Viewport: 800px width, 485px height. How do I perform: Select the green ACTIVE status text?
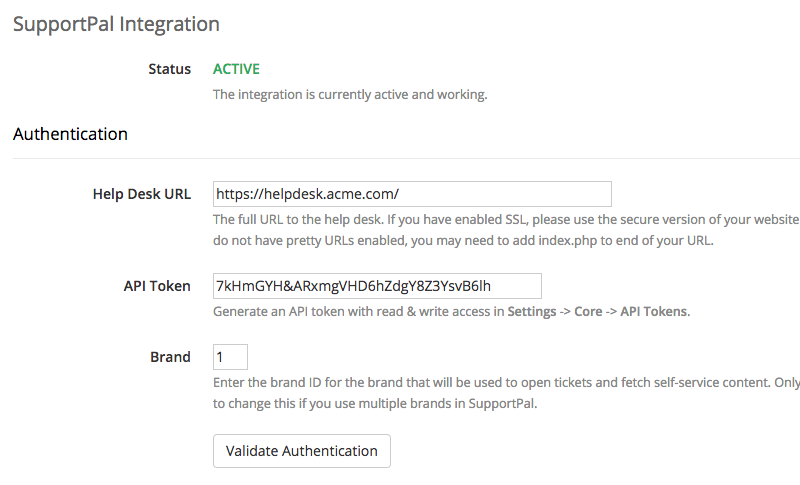click(236, 69)
